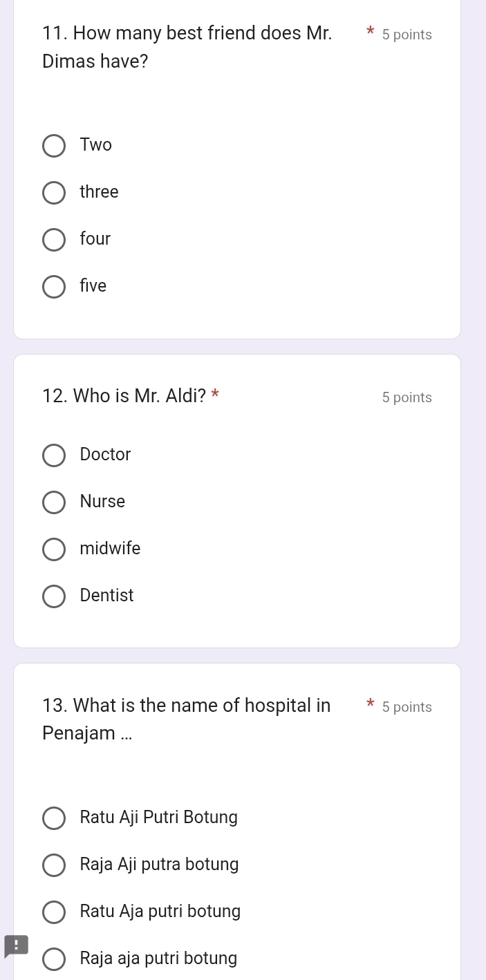486x980 pixels.
Task: Select 'Ratu Aji Putri Botung' option
Action: click(55, 818)
